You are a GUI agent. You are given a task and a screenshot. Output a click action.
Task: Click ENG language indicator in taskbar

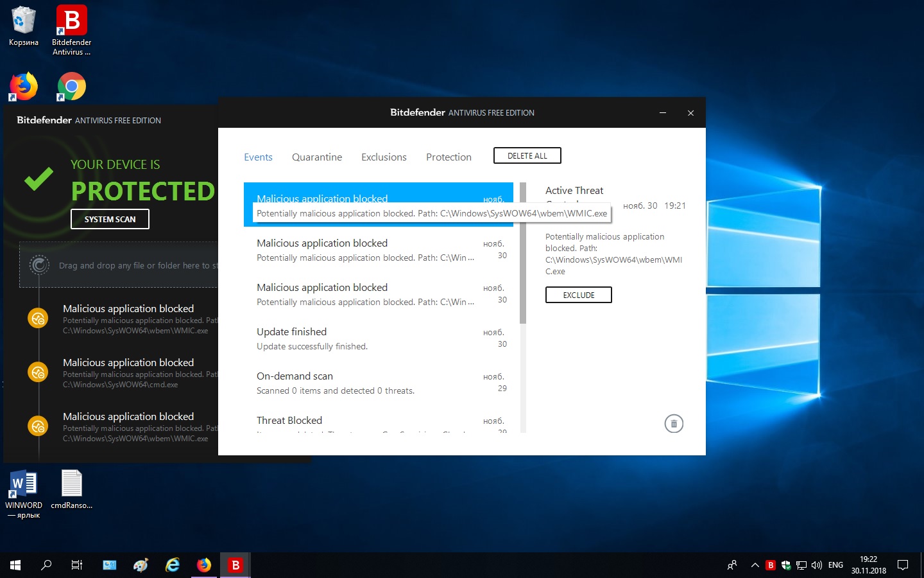[x=835, y=565]
